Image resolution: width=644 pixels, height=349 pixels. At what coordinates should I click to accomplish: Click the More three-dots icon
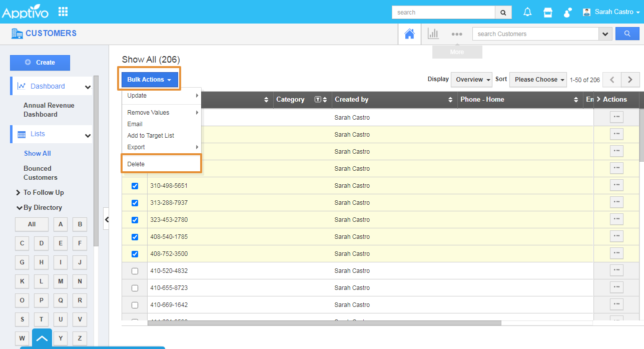coord(456,34)
